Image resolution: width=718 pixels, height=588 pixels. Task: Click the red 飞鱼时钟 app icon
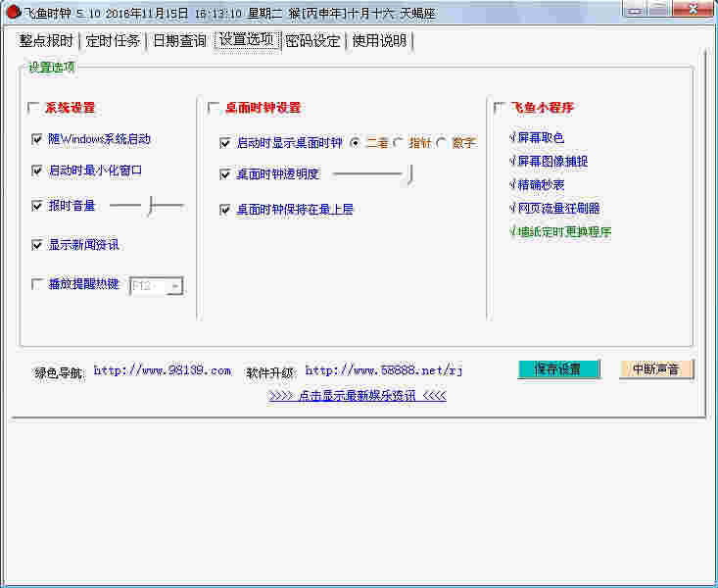point(14,13)
